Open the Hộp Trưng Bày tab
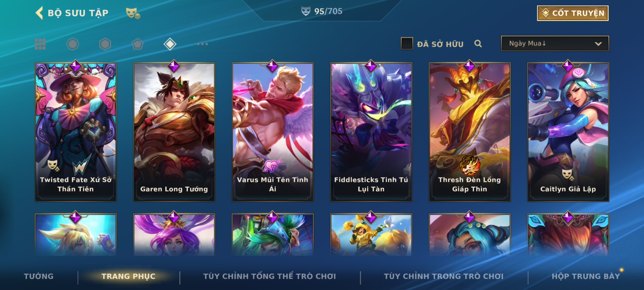 click(x=586, y=276)
